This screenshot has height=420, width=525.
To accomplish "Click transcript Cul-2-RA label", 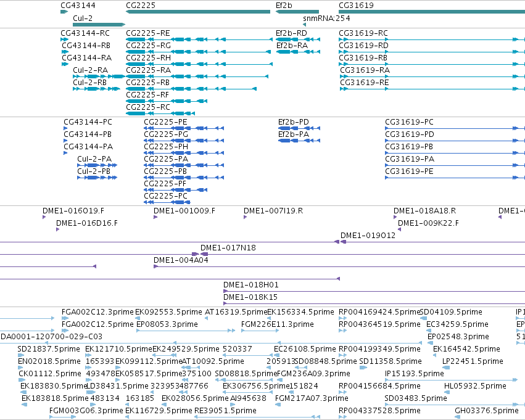I will click(91, 70).
